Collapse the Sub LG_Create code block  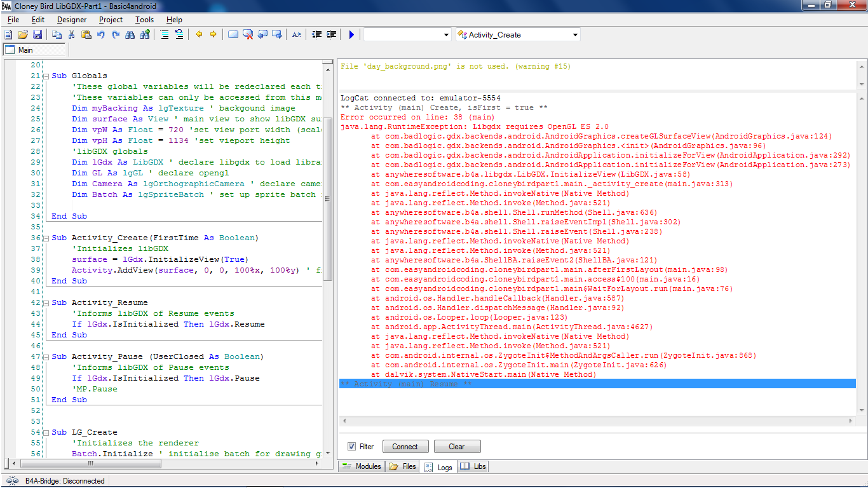[x=46, y=433]
